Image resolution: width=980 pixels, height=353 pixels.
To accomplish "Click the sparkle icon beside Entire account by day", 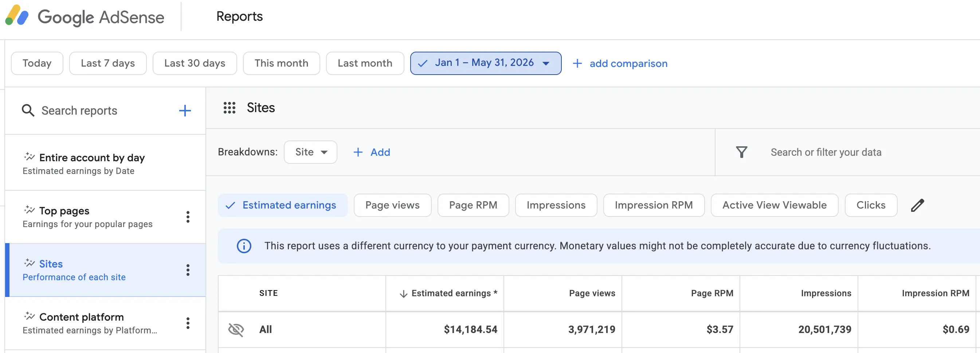I will point(29,156).
